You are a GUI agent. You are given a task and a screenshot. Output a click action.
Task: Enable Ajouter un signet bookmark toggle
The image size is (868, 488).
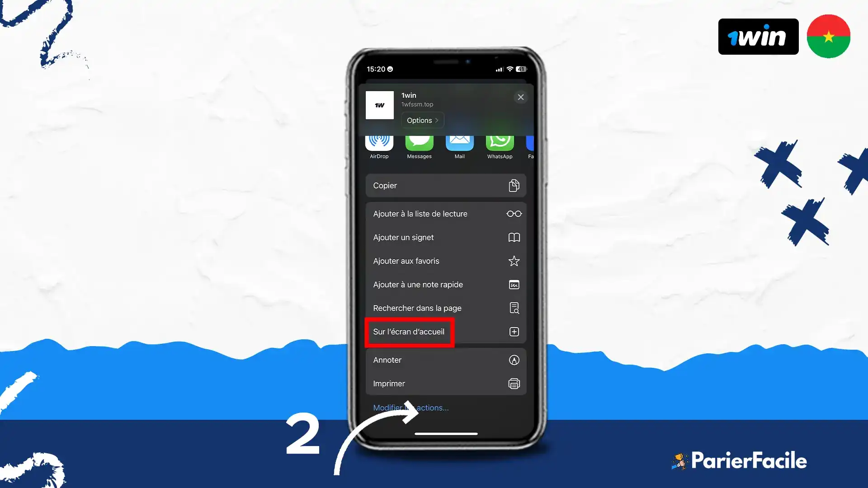447,237
